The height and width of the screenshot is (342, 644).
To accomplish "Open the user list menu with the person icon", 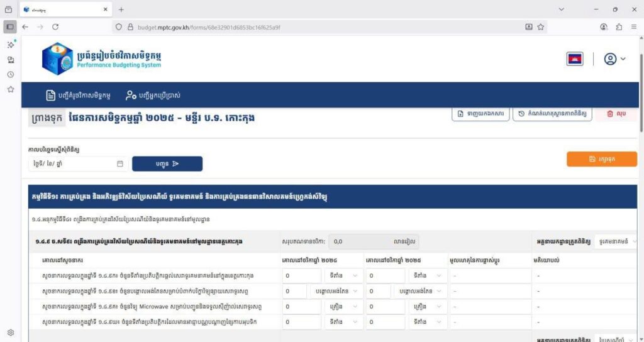I will coord(153,96).
